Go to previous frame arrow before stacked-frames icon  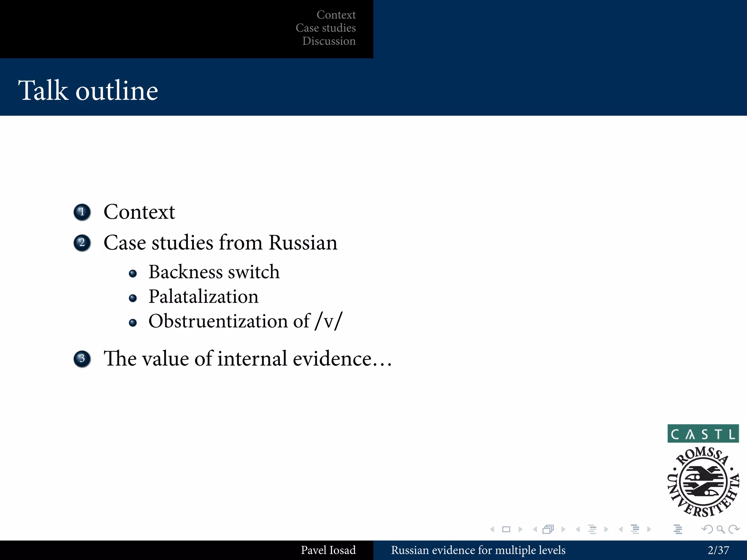[535, 529]
